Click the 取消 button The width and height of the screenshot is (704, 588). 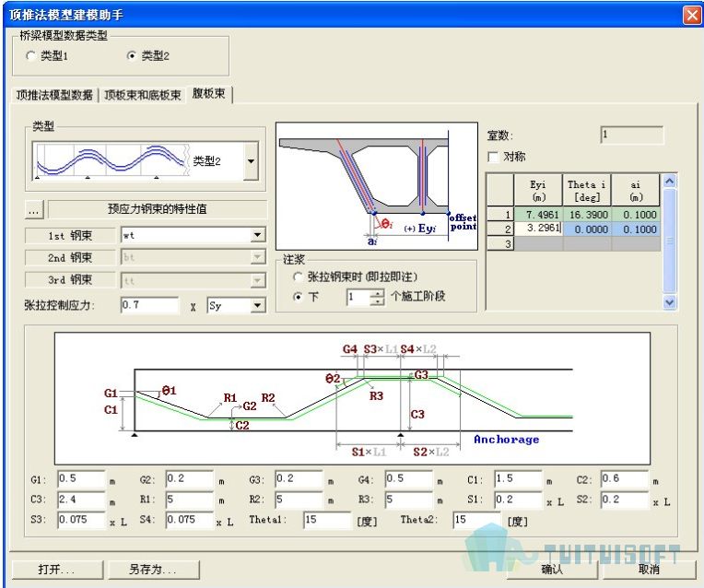pos(650,570)
